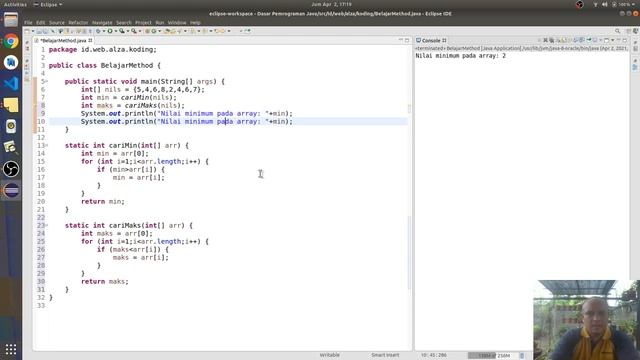Show Applications grid in the dock

coord(11,349)
